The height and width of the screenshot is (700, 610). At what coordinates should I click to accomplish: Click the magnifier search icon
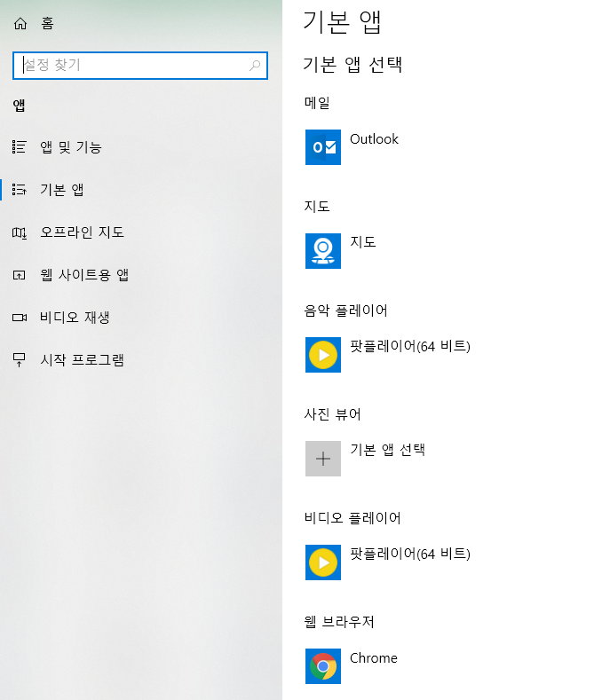tap(255, 65)
